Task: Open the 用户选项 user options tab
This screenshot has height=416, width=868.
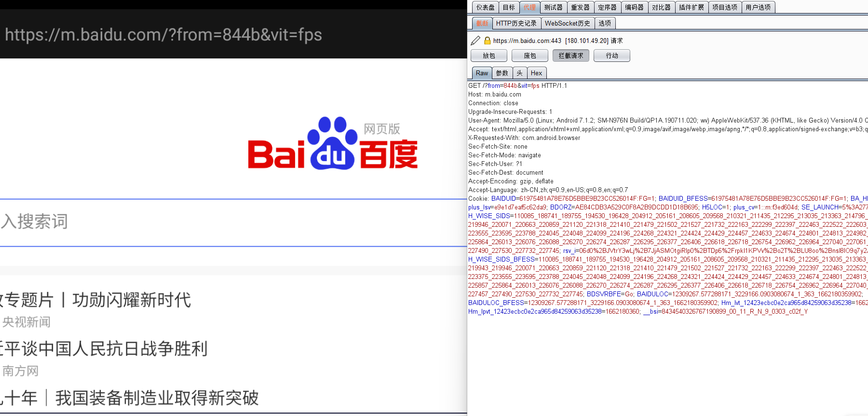Action: click(x=758, y=7)
